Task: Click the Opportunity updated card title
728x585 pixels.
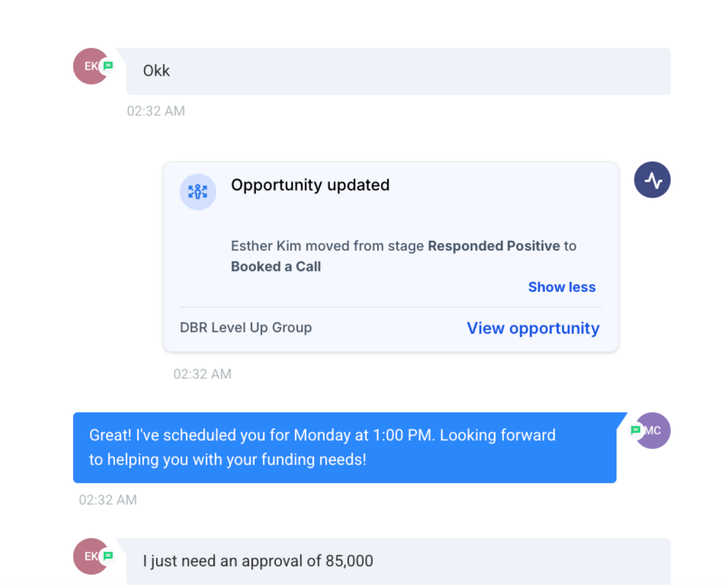Action: tap(310, 185)
